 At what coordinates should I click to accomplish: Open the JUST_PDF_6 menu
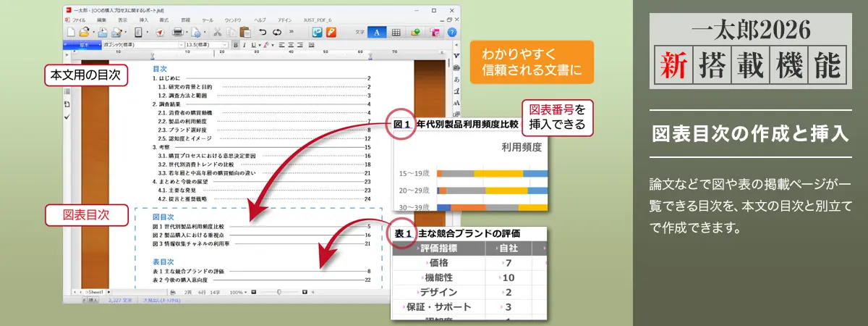coord(318,20)
